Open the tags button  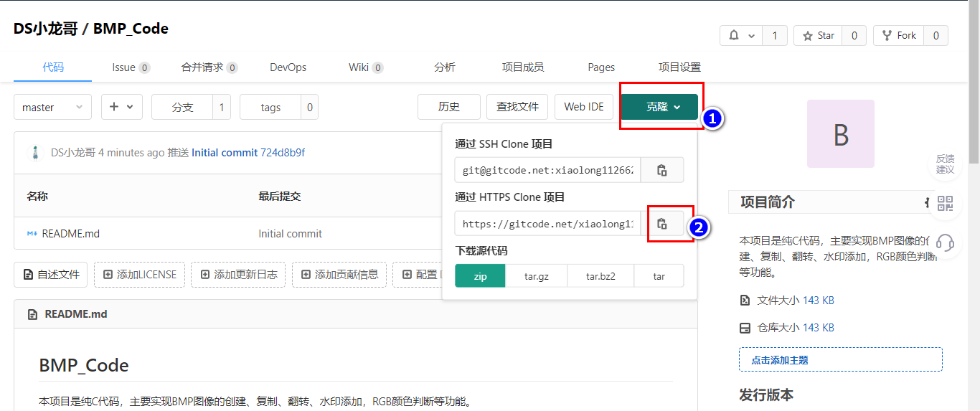270,107
